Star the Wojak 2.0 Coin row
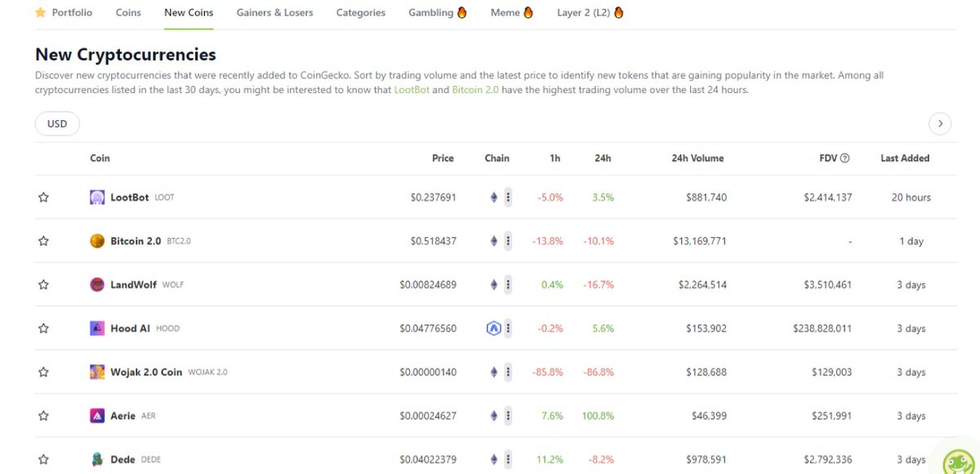Screen dimensions: 980x474 point(43,372)
